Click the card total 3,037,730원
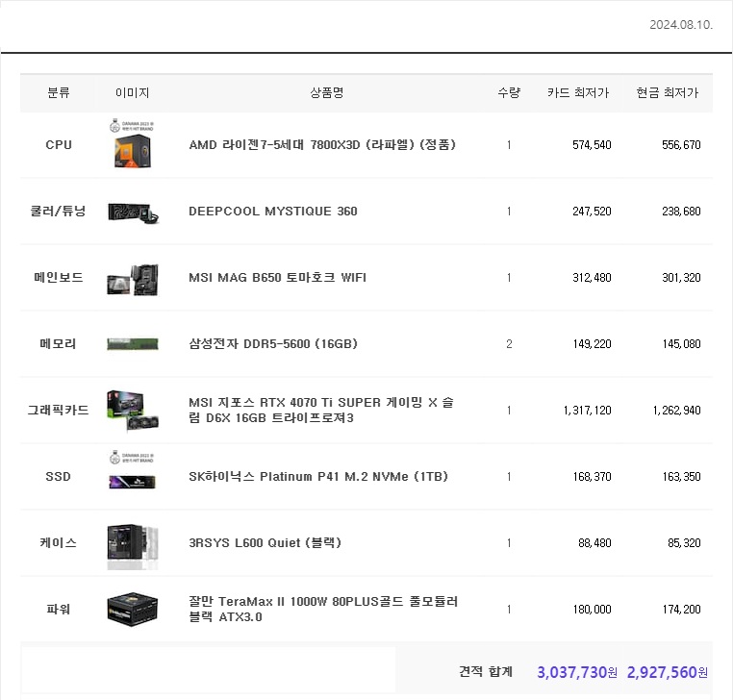Viewport: 733px width, 700px height. click(577, 672)
